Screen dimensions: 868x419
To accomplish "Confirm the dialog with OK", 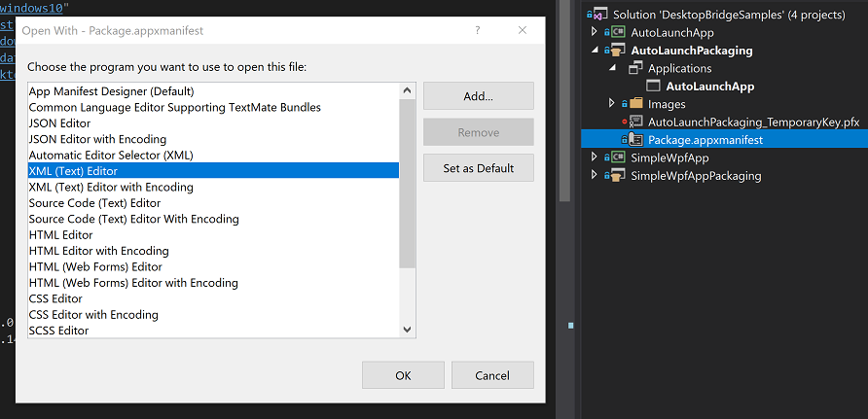I will pos(403,375).
